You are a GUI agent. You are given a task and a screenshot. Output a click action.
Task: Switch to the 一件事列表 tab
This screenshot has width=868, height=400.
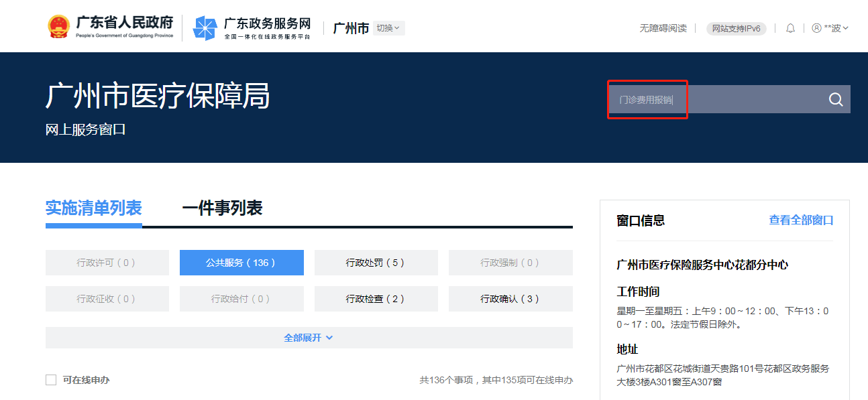[x=222, y=208]
